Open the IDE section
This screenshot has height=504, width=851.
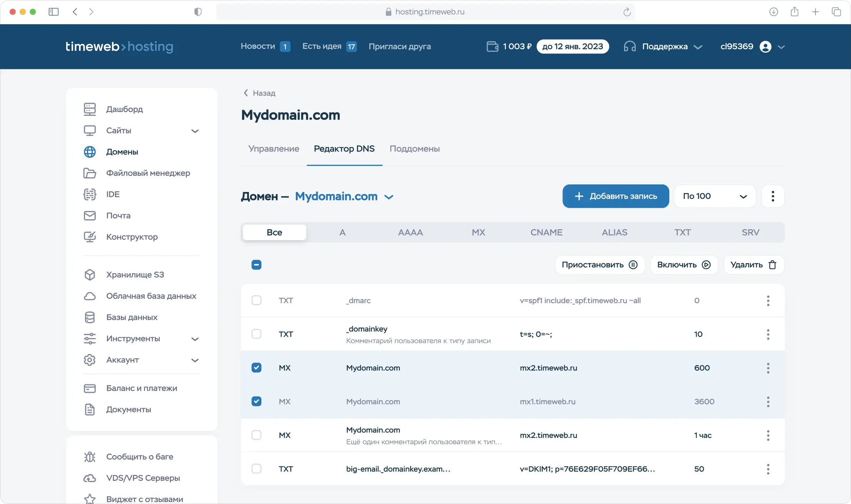(x=112, y=194)
